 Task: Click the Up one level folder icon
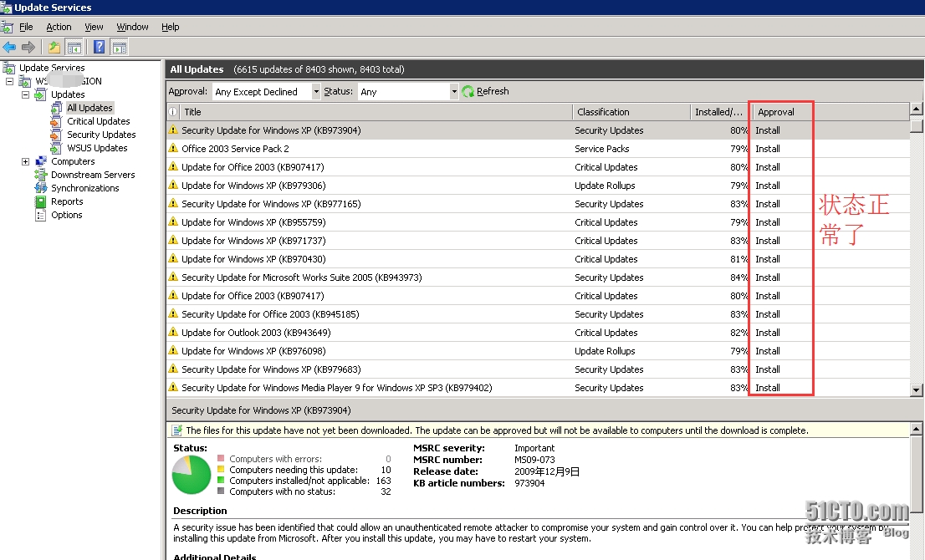(x=54, y=47)
